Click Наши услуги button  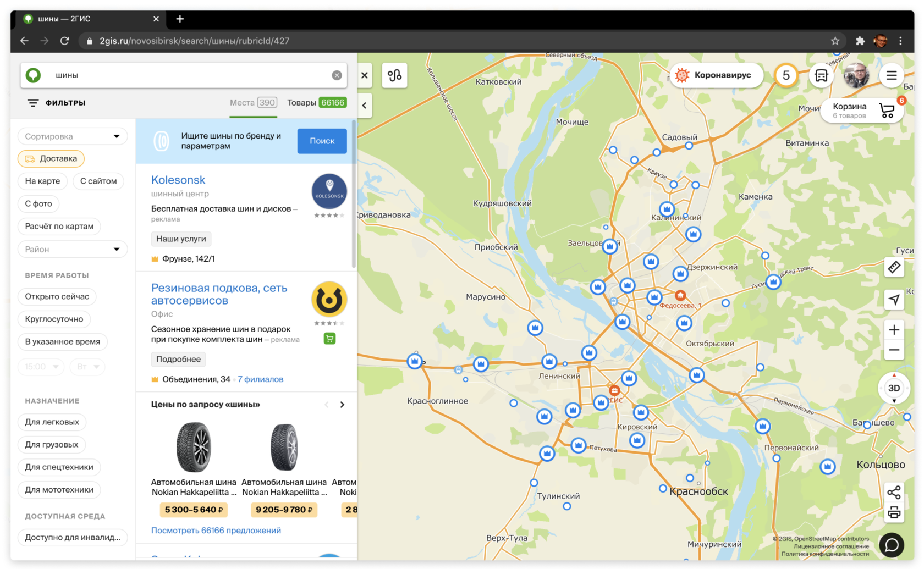181,239
